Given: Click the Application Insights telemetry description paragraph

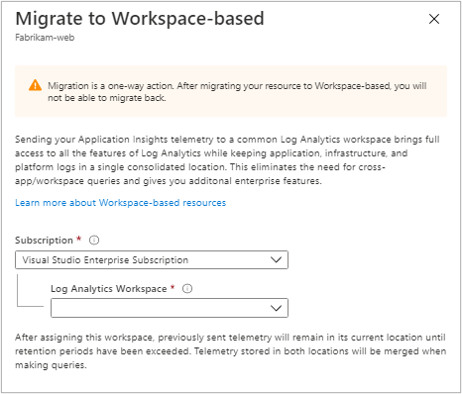Looking at the screenshot, I should 227,160.
